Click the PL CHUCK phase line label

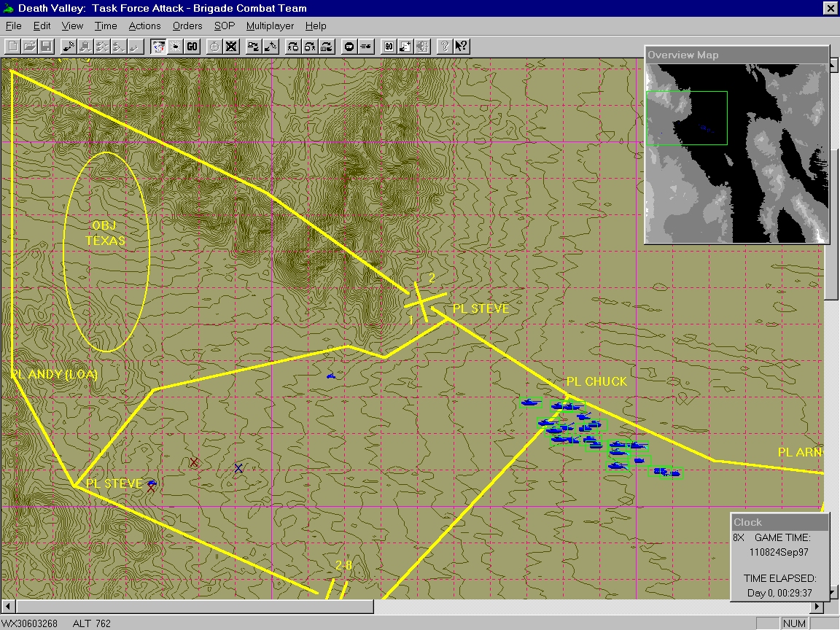tap(596, 381)
